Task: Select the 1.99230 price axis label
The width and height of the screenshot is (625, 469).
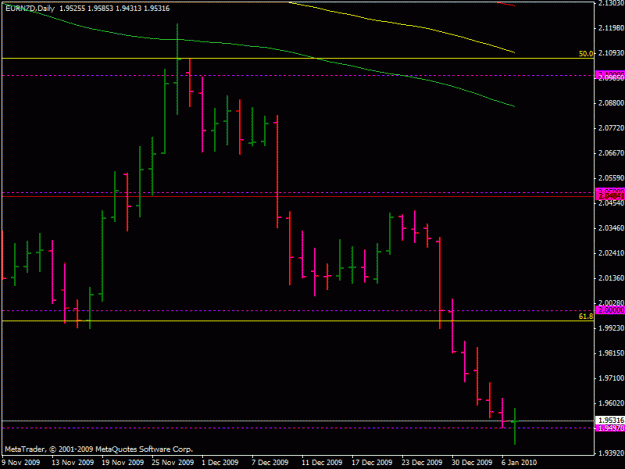Action: 611,328
